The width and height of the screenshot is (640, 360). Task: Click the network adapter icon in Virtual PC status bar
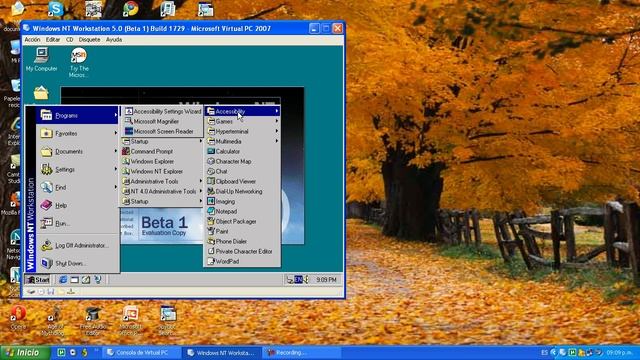[71, 291]
